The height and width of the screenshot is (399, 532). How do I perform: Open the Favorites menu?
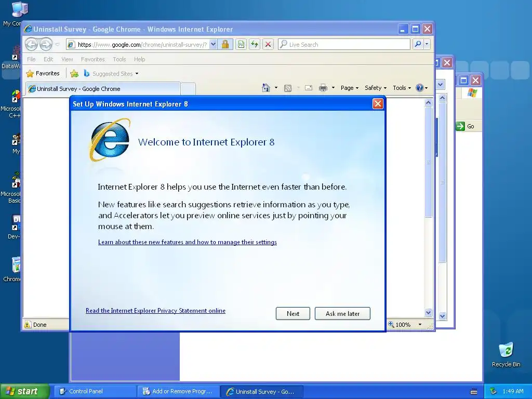[x=92, y=59]
